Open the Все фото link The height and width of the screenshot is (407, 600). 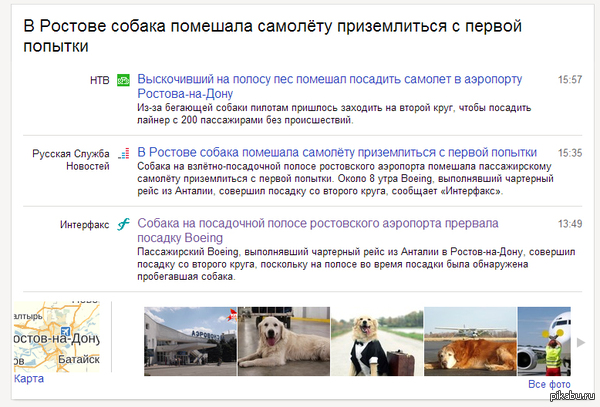(549, 384)
